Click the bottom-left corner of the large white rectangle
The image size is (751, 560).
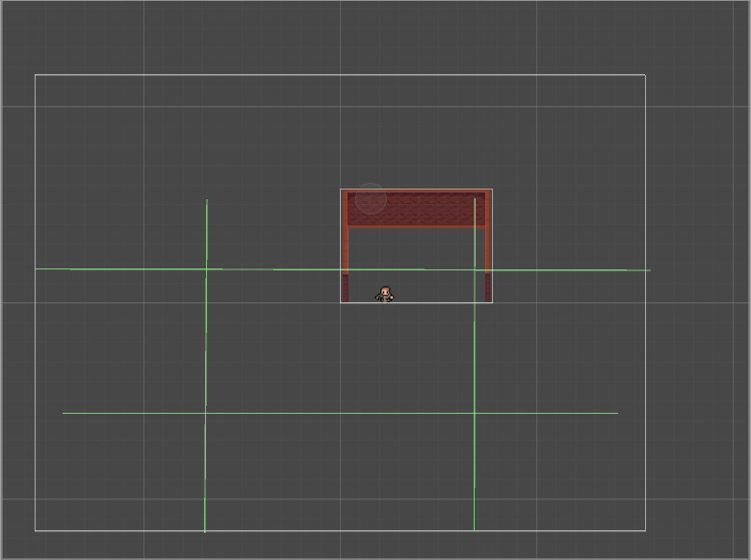[x=36, y=530]
